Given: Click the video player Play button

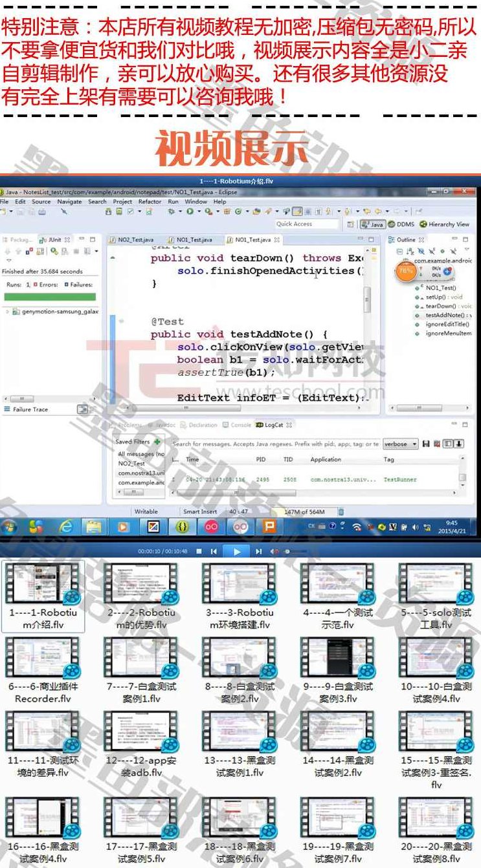Looking at the screenshot, I should pos(236,551).
